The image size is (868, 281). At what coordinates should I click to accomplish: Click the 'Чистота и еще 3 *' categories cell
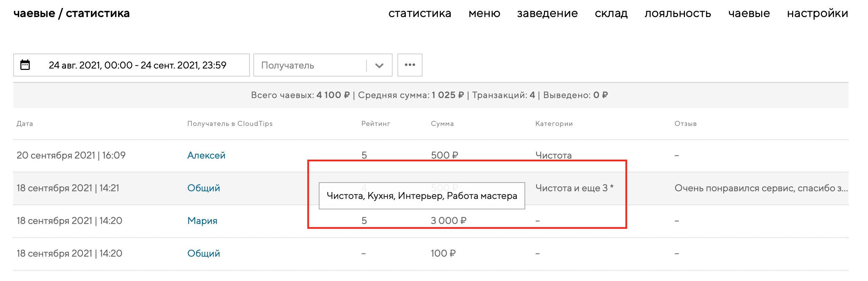[x=574, y=188]
